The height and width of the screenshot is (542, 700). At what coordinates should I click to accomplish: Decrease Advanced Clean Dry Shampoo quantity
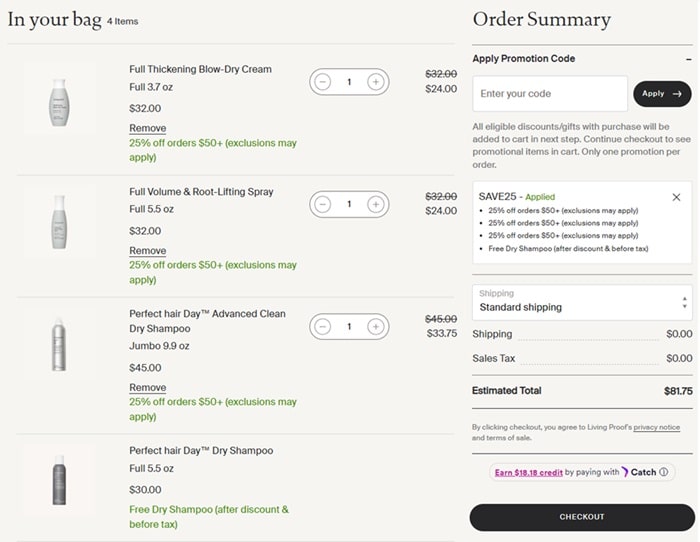click(x=323, y=326)
